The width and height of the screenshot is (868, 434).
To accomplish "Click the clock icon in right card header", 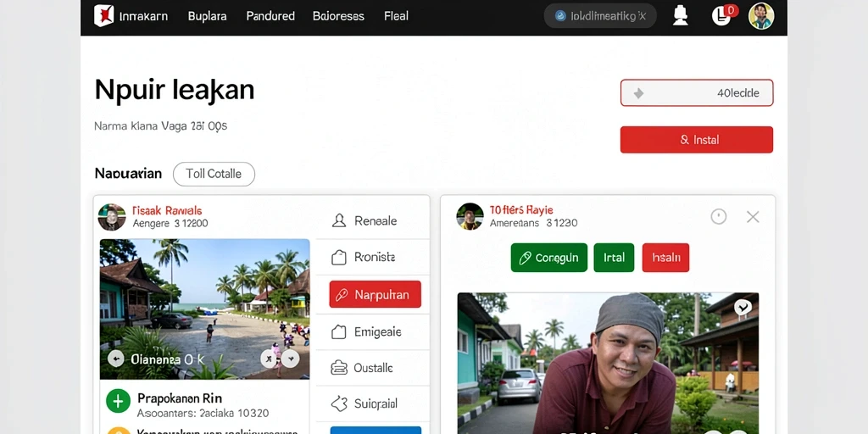I will click(x=719, y=216).
